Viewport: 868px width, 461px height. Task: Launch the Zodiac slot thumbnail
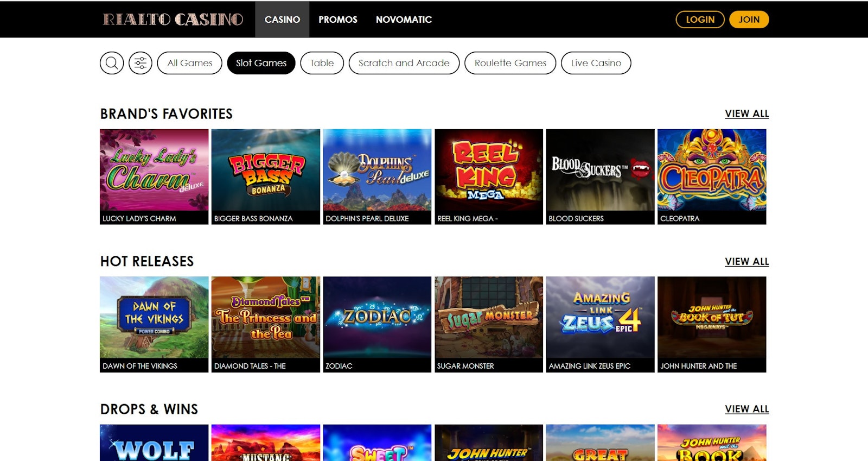coord(377,324)
